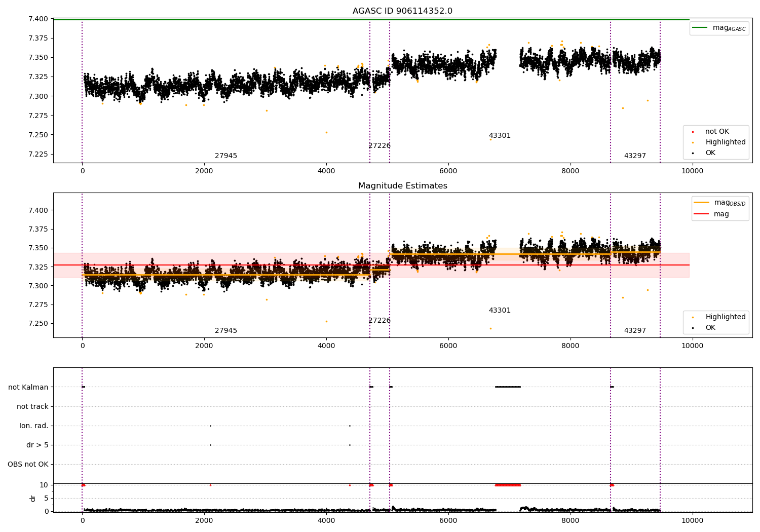
Task: Click the 27945 annotation in Magnitude Estimates
Action: pos(226,331)
